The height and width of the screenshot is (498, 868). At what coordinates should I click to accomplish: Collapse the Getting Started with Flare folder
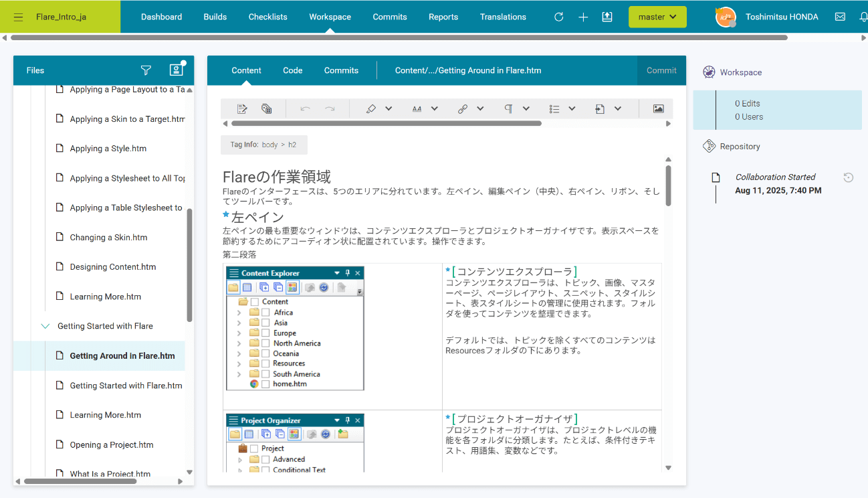pos(45,326)
